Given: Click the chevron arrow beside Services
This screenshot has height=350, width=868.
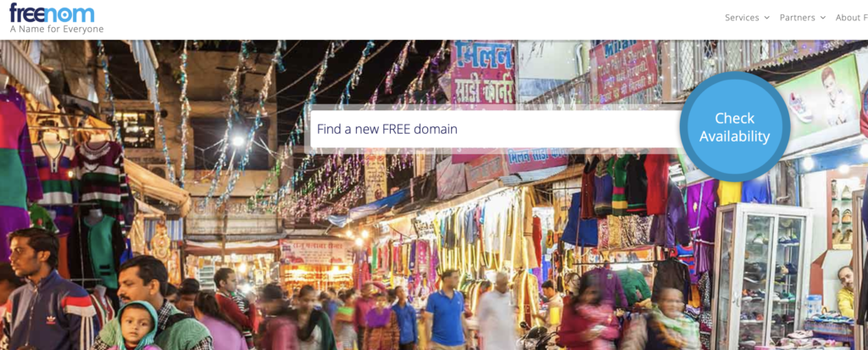Looking at the screenshot, I should tap(766, 18).
